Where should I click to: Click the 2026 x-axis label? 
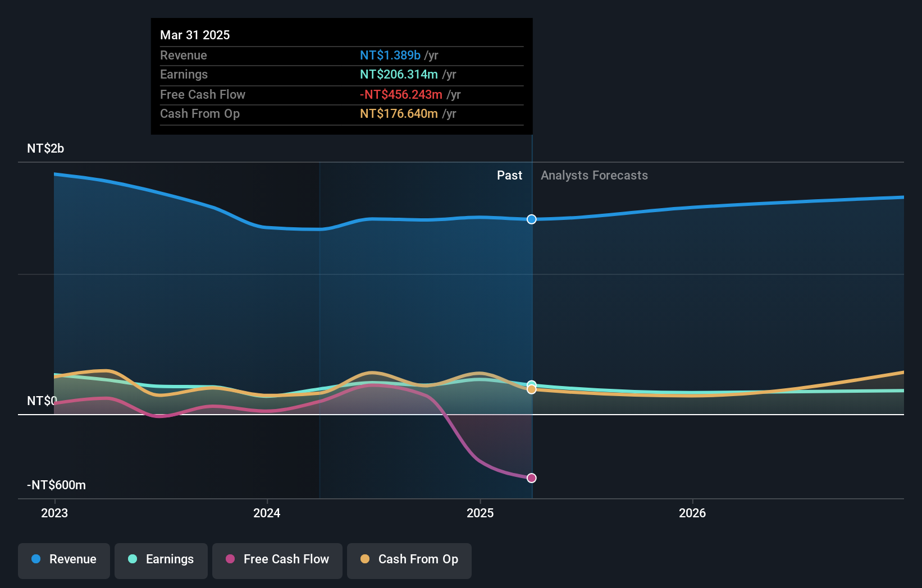tap(692, 513)
